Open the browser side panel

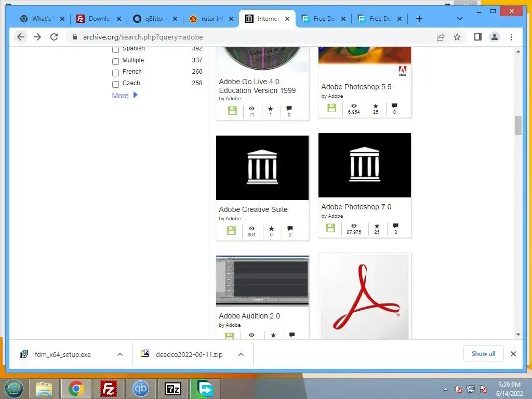coord(478,37)
